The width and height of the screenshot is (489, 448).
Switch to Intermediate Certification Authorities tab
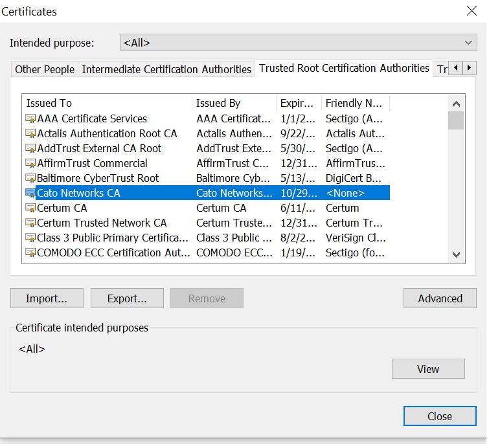(x=166, y=69)
